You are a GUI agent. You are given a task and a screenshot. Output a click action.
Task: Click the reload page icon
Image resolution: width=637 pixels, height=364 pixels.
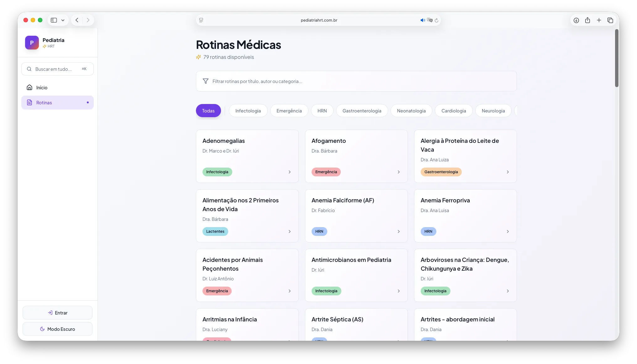[436, 20]
